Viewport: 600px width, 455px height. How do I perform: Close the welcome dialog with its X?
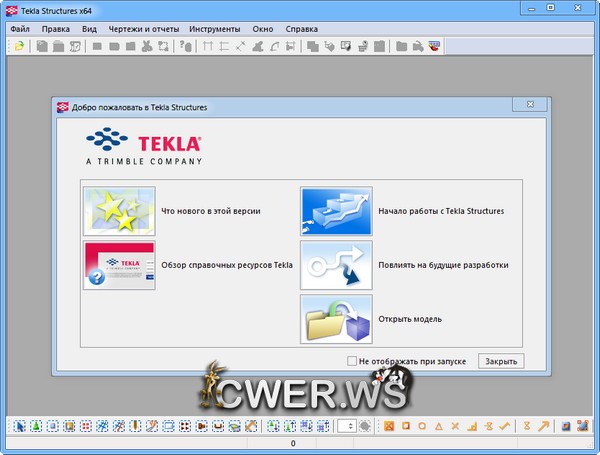(530, 104)
